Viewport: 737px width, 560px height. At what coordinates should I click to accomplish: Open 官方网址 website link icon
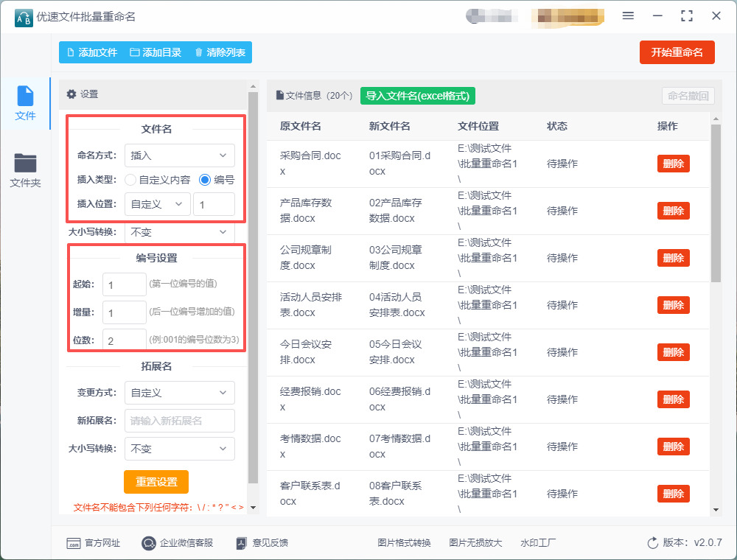73,543
